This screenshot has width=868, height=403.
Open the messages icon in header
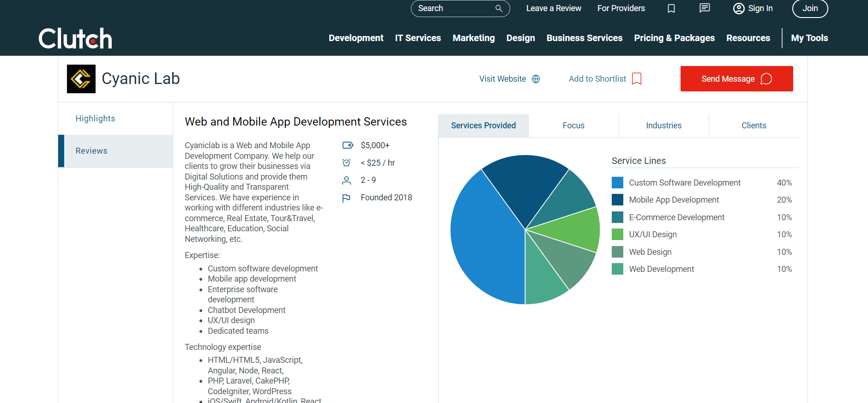[705, 8]
